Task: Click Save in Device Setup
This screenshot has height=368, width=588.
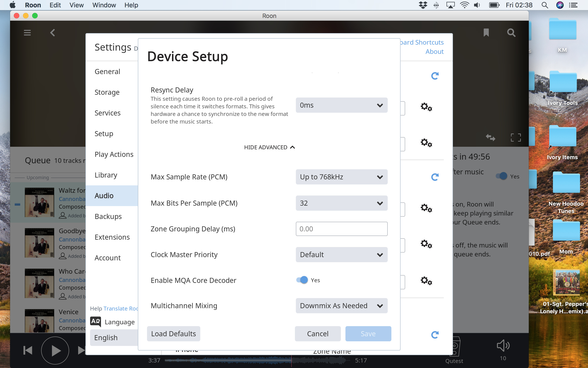Action: pyautogui.click(x=368, y=334)
